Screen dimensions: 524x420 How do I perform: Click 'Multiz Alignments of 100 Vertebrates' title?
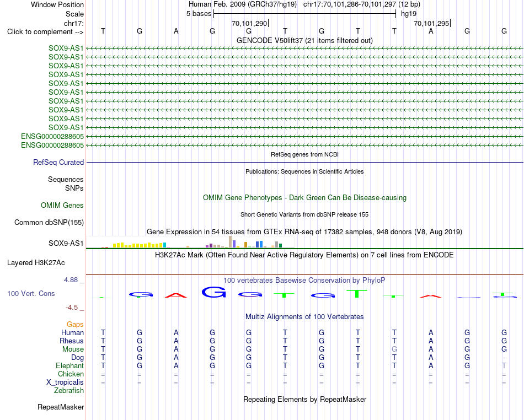pos(304,316)
